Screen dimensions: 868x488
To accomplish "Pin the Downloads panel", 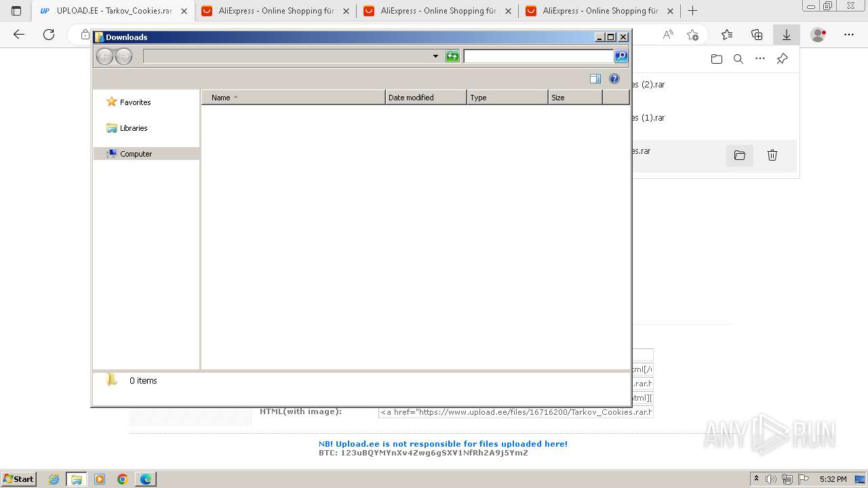I will coord(782,59).
